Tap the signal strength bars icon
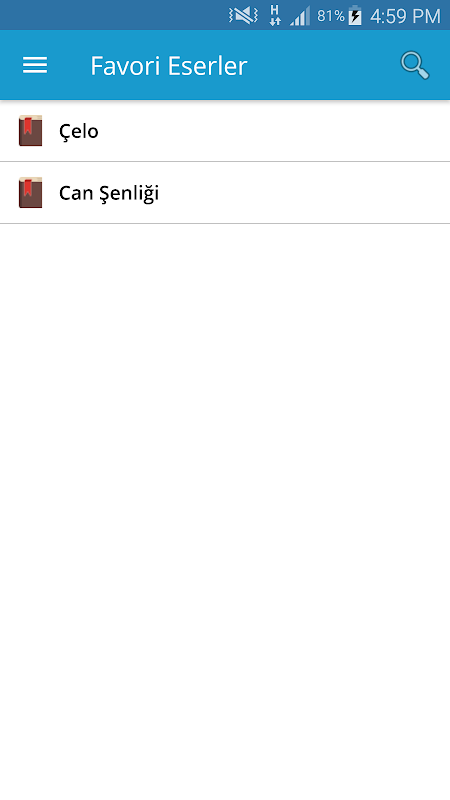The width and height of the screenshot is (450, 800). click(x=300, y=16)
